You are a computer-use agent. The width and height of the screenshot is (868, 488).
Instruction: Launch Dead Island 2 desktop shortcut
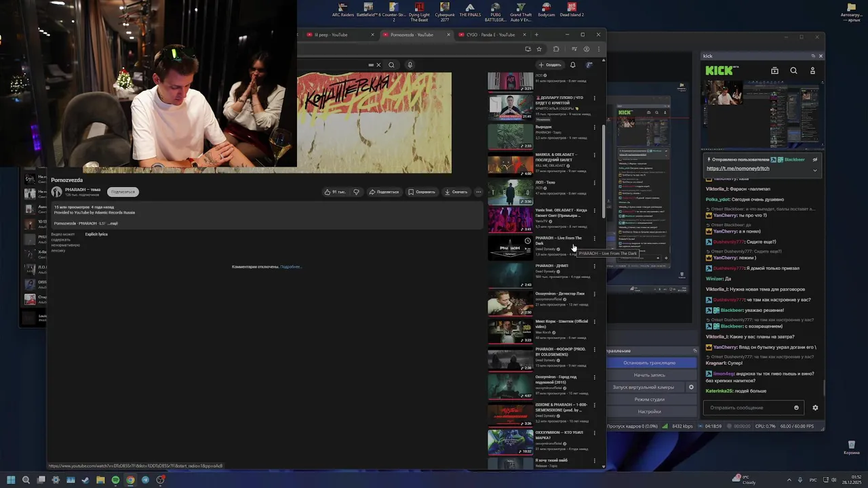570,9
